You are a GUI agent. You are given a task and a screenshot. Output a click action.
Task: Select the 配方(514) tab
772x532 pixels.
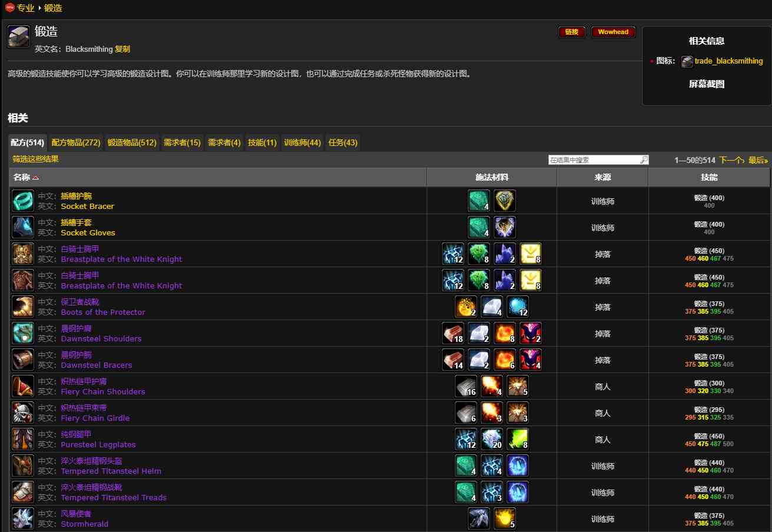[x=28, y=142]
